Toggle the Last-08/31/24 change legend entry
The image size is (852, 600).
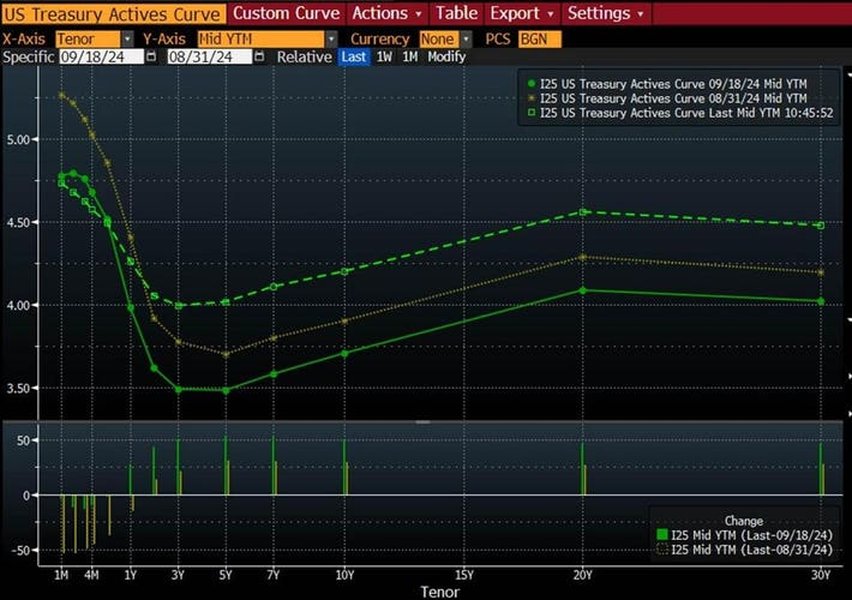[745, 550]
